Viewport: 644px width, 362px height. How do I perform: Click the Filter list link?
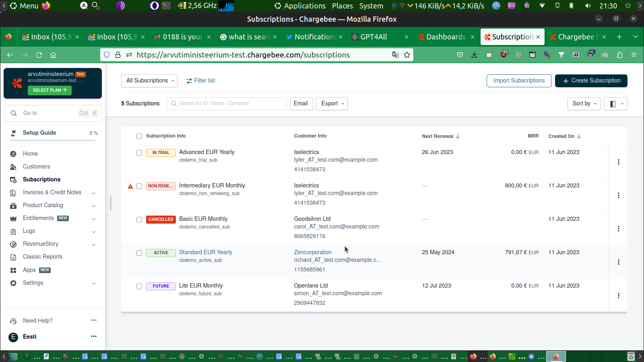pyautogui.click(x=201, y=81)
